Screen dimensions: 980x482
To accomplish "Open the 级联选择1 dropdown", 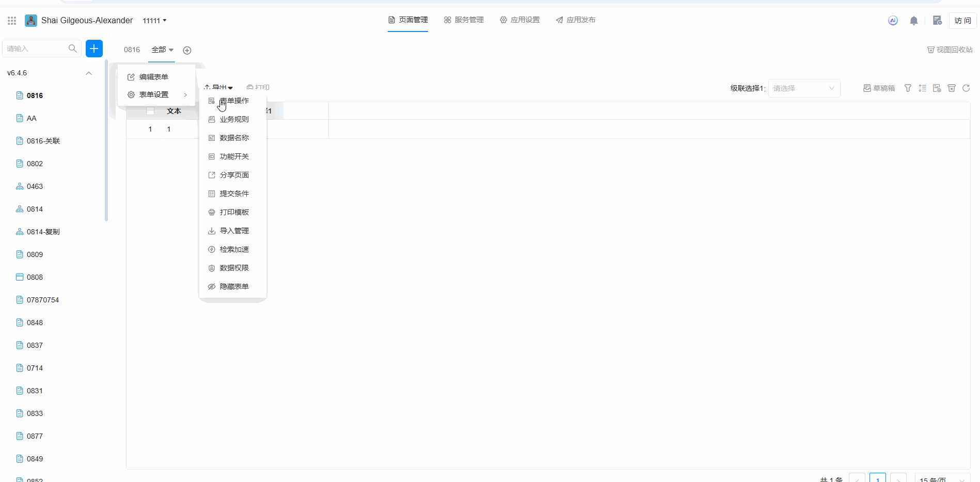I will click(803, 88).
